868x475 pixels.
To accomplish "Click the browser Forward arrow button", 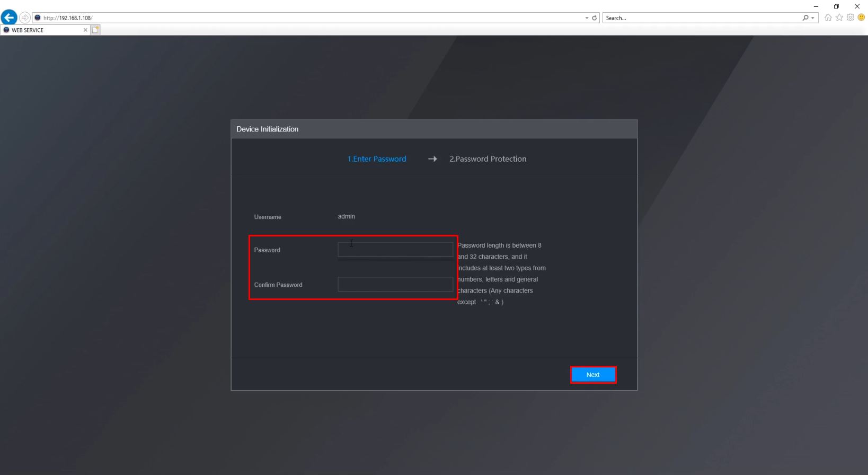I will point(25,17).
